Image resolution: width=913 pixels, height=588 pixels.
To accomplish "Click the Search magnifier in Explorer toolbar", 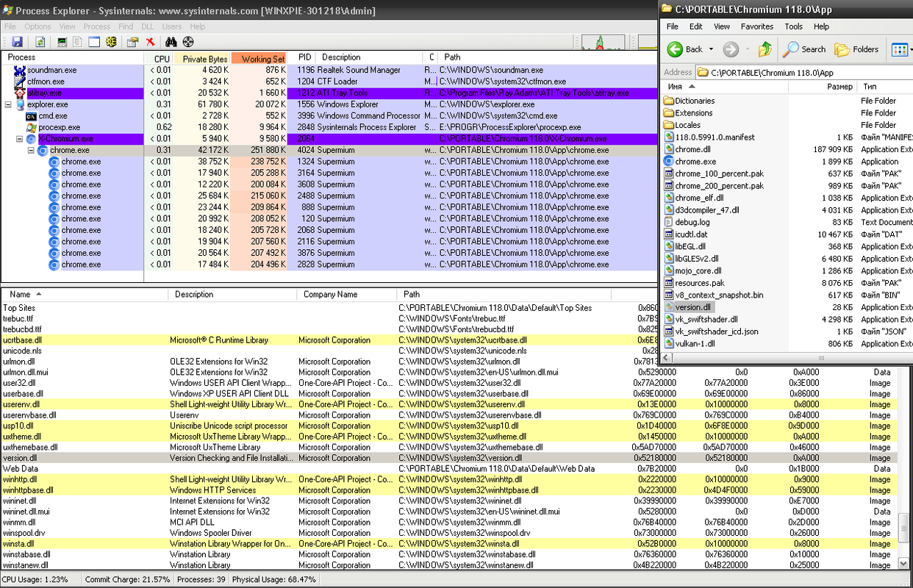I will [x=791, y=49].
